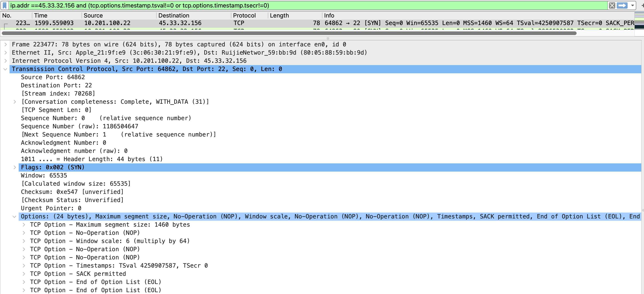Viewport: 644px width, 294px height.
Task: Click into the display filter text field
Action: point(300,5)
